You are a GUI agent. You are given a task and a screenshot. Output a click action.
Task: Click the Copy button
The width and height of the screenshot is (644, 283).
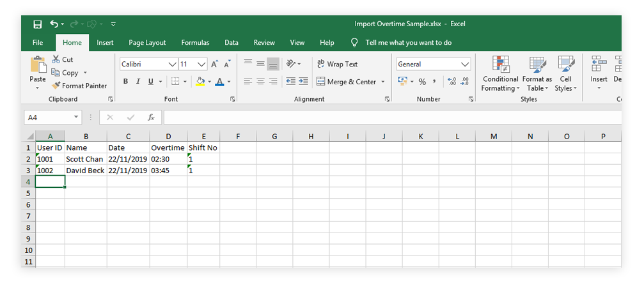click(65, 73)
